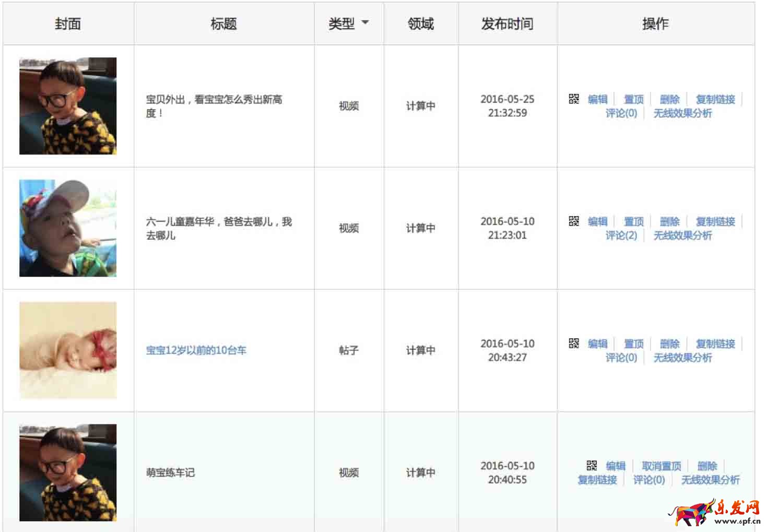Viewport: 766px width, 532px height.
Task: Pin 宝贝外出 video using 置顶
Action: click(633, 99)
